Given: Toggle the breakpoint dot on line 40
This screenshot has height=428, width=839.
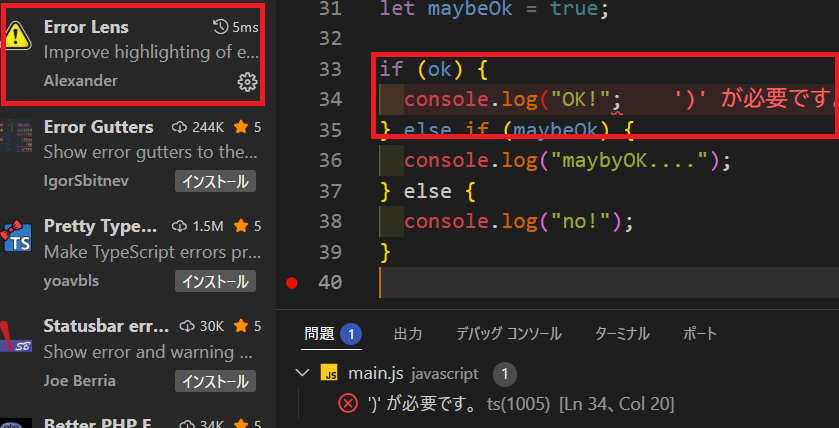Looking at the screenshot, I should click(292, 282).
